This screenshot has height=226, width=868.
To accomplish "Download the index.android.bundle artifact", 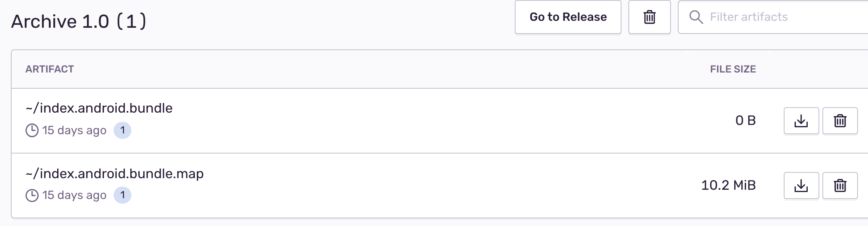I will pyautogui.click(x=801, y=121).
